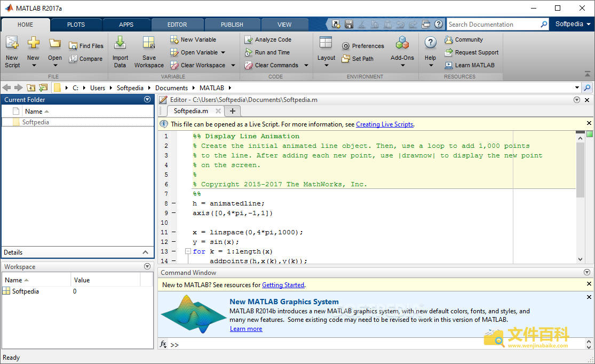Click undo icon in quick access toolbar
Image resolution: width=595 pixels, height=364 pixels.
(400, 25)
